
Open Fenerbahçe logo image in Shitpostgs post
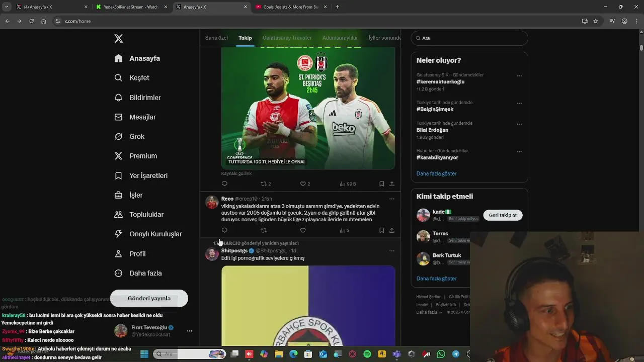[x=308, y=306]
